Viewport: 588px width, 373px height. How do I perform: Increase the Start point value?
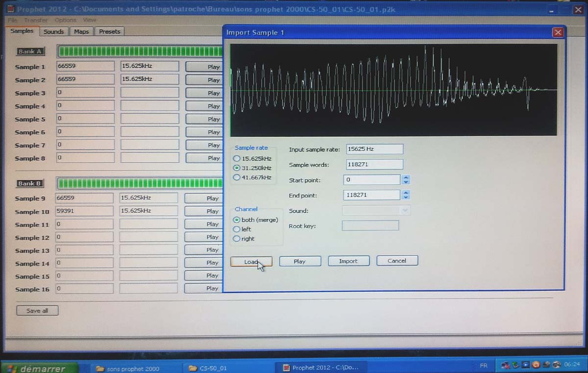pyautogui.click(x=406, y=177)
